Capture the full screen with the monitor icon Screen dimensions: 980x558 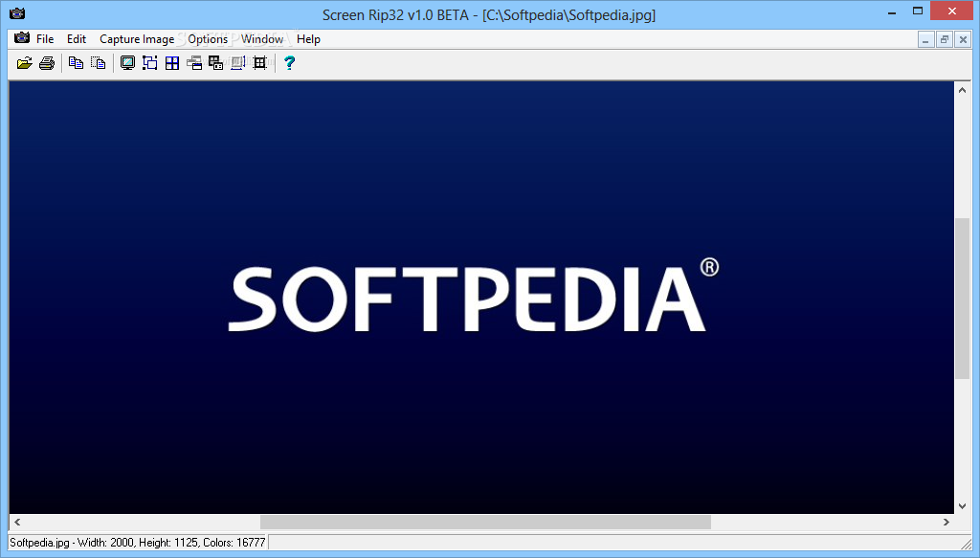(127, 63)
